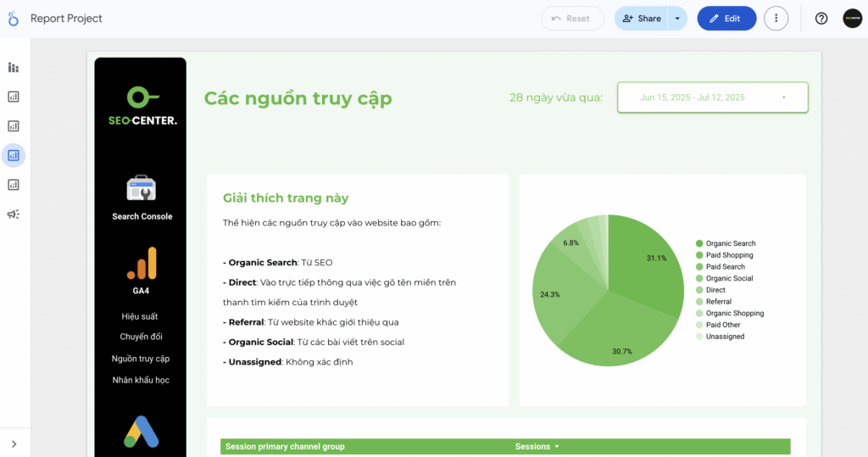
Task: Click the GA4 bar chart icon
Action: [142, 264]
